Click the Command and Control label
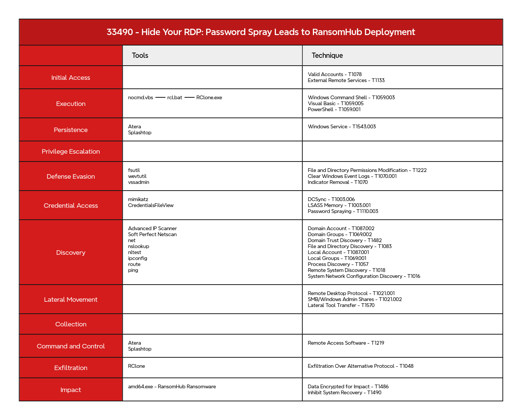Image resolution: width=522 pixels, height=420 pixels. pyautogui.click(x=71, y=346)
